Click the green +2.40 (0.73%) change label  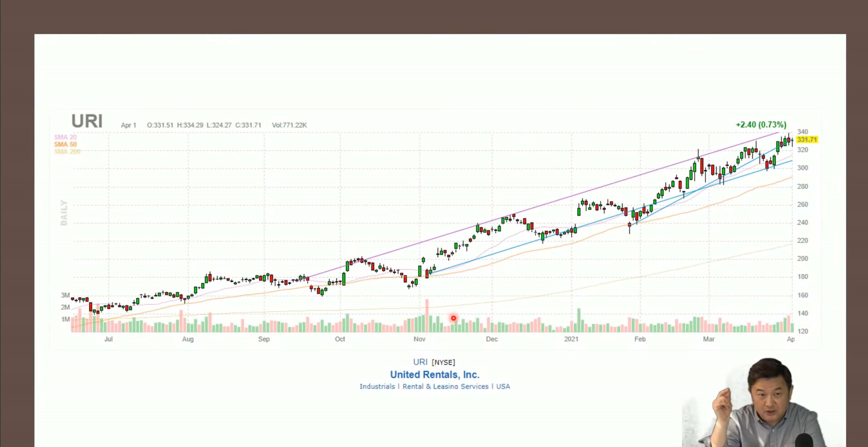(x=761, y=125)
